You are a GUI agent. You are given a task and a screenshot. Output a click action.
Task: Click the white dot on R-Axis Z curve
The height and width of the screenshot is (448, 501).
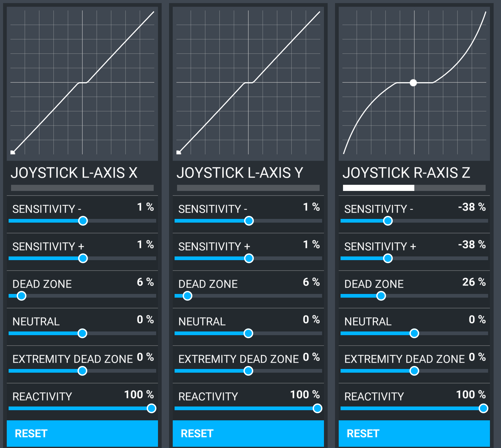click(x=413, y=82)
